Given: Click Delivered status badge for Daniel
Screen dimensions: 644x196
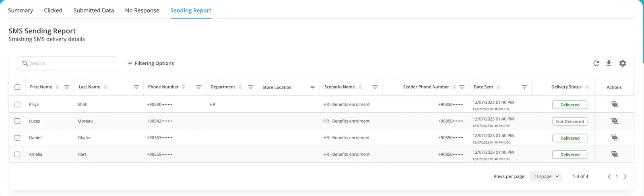Looking at the screenshot, I should 570,138.
